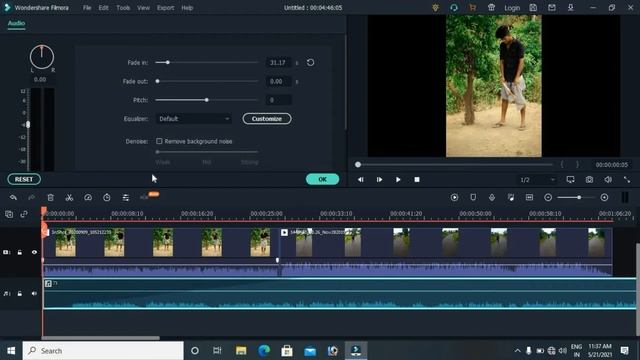
Task: Open the Equalizer Default dropdown
Action: pyautogui.click(x=193, y=119)
